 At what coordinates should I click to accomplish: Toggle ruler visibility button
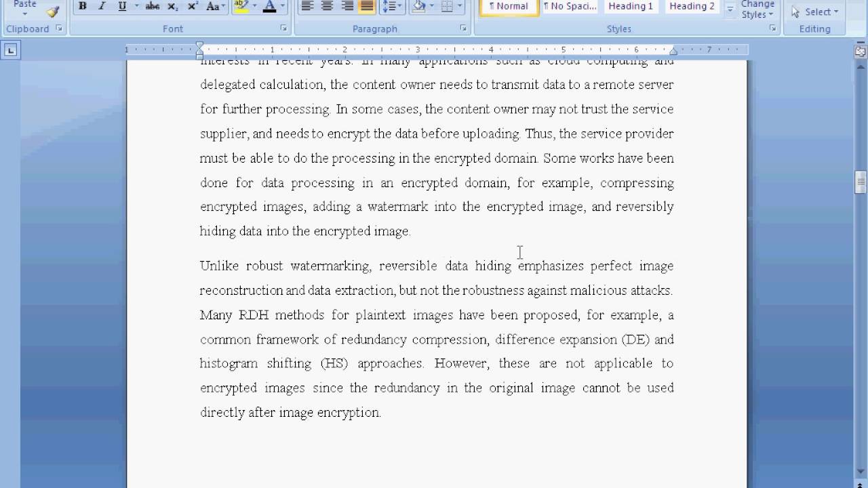coord(860,51)
